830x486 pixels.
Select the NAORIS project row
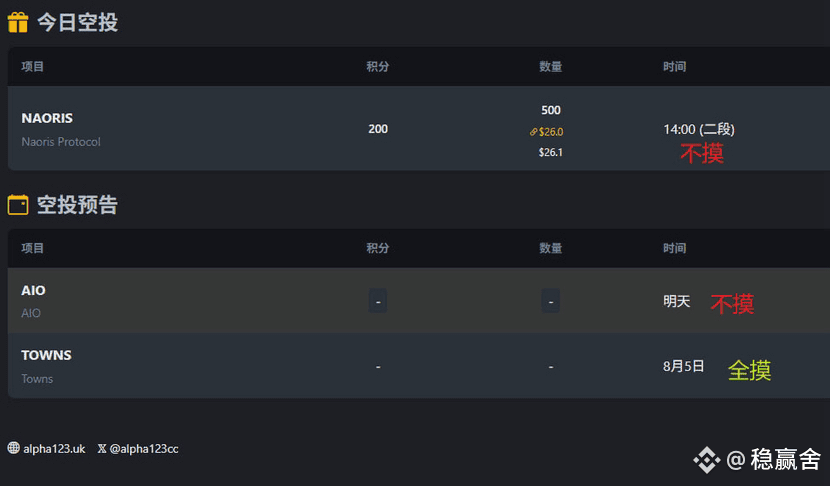(419, 129)
